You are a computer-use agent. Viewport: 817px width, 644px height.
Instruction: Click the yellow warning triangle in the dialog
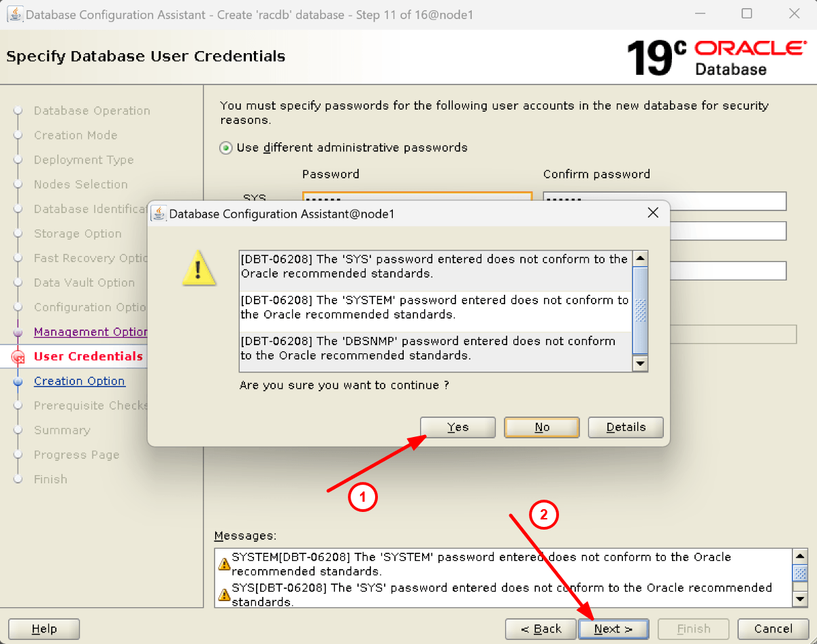click(x=198, y=268)
